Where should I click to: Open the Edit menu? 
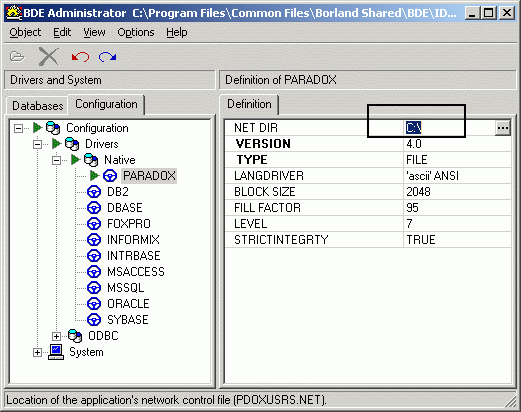coord(62,32)
